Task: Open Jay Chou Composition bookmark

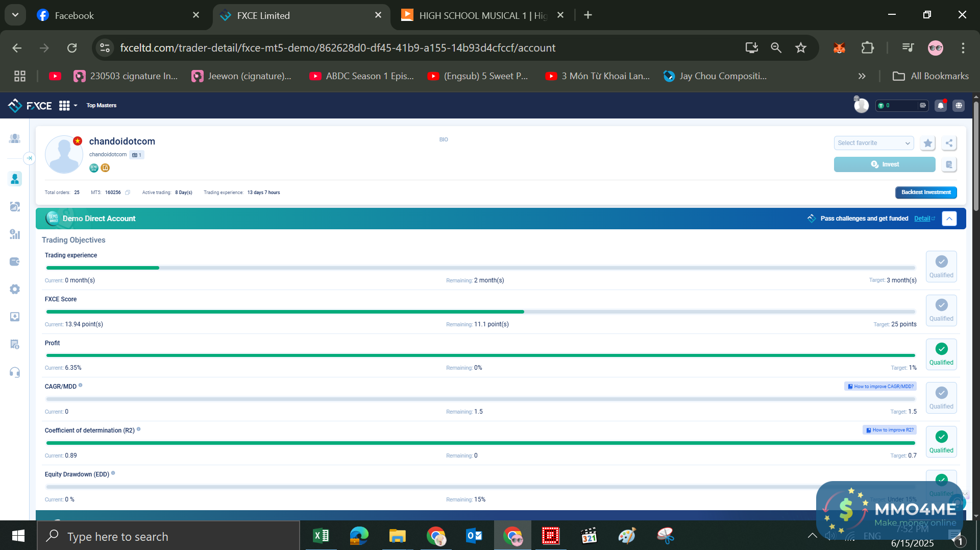Action: (715, 76)
